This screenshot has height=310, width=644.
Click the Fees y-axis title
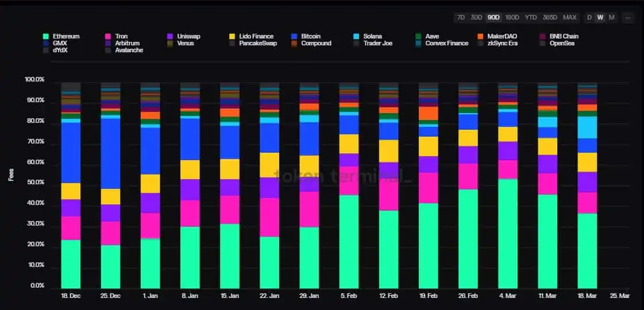tap(11, 175)
